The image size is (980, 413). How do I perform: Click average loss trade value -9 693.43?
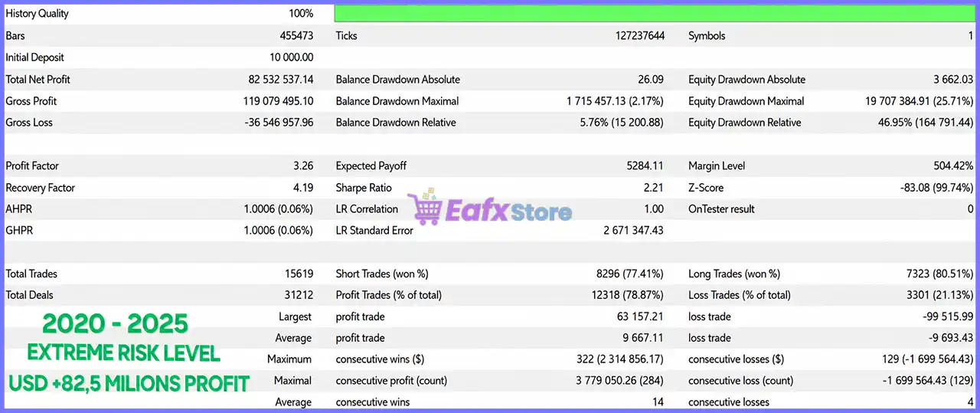952,339
